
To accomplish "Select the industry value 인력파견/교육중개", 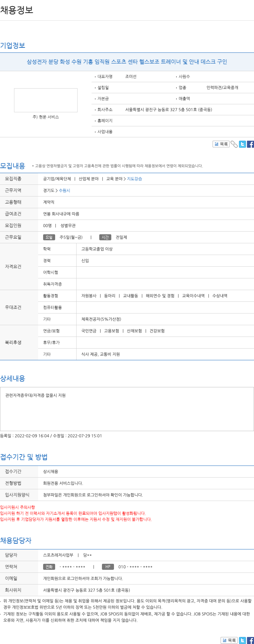I will [222, 88].
